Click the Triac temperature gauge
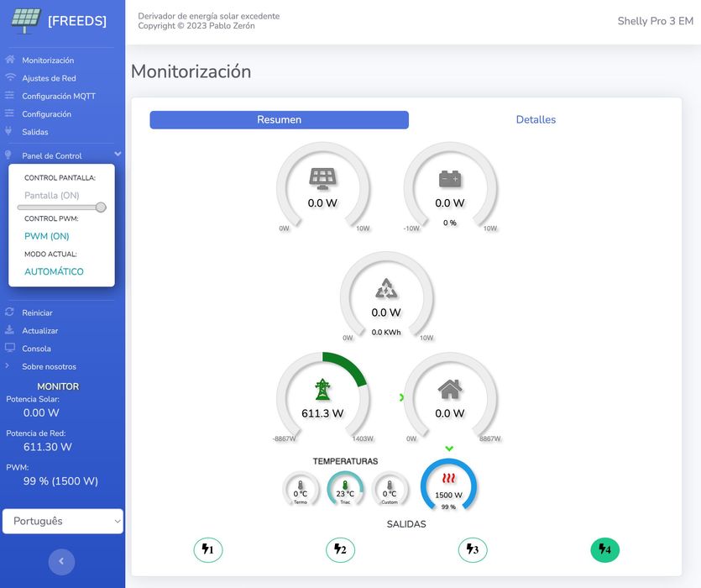 pyautogui.click(x=345, y=489)
